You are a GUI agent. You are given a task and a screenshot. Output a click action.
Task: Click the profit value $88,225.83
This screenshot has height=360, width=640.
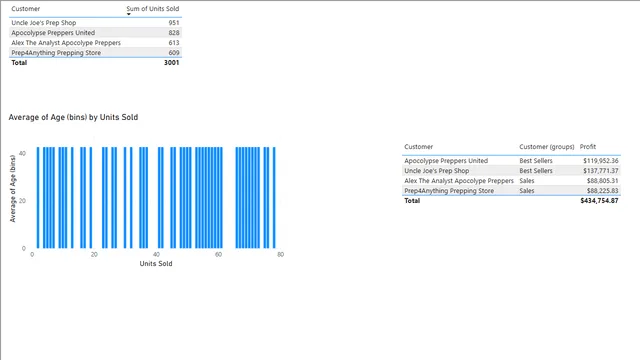coord(602,191)
